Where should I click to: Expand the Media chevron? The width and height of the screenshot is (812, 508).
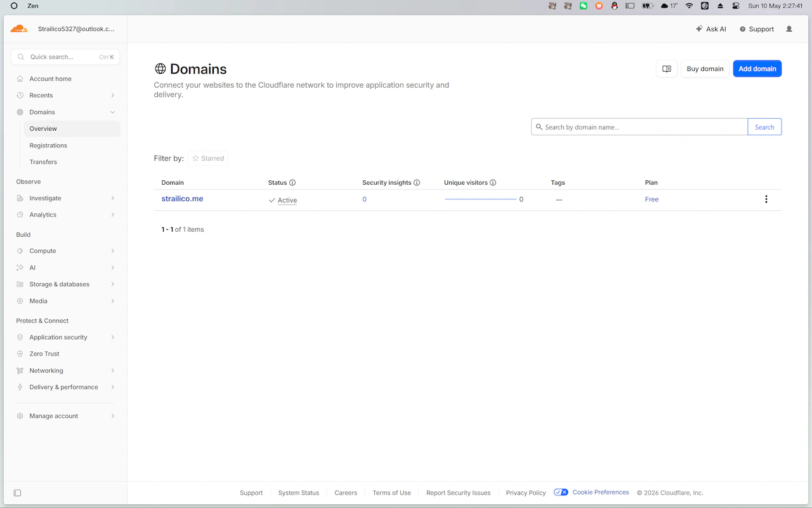point(112,301)
